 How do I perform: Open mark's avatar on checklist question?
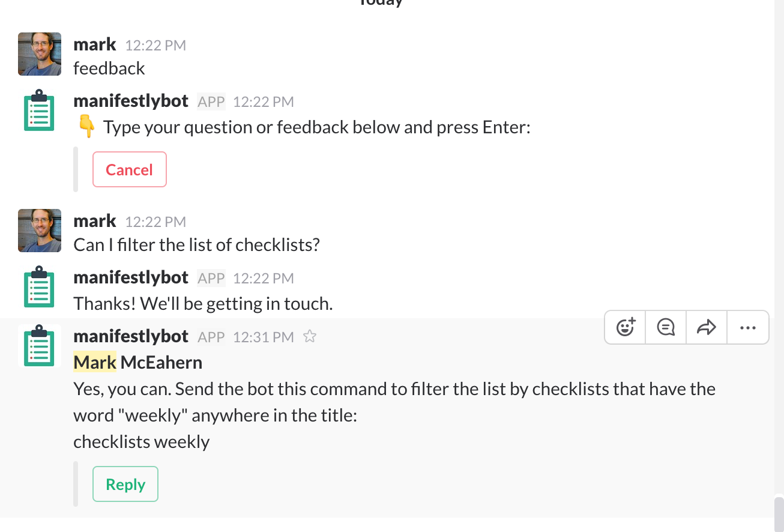point(40,231)
